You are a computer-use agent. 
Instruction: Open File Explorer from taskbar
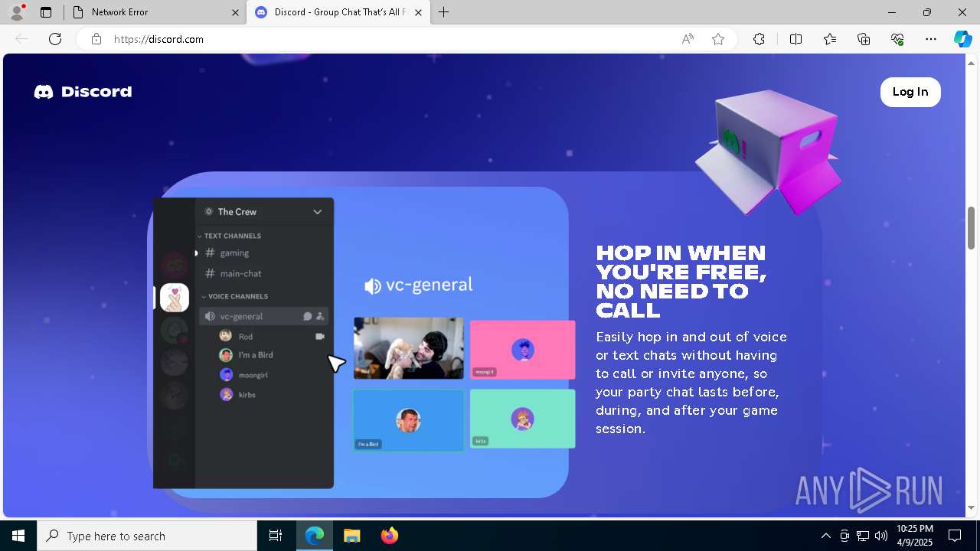[351, 536]
